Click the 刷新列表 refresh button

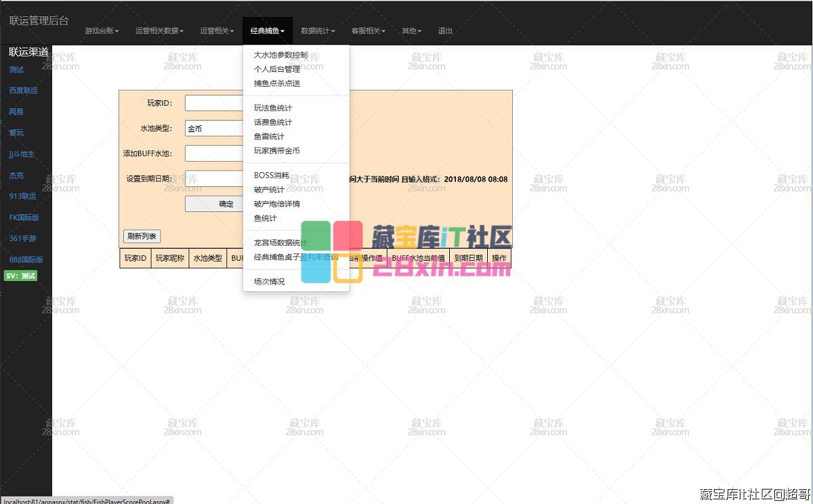(142, 236)
